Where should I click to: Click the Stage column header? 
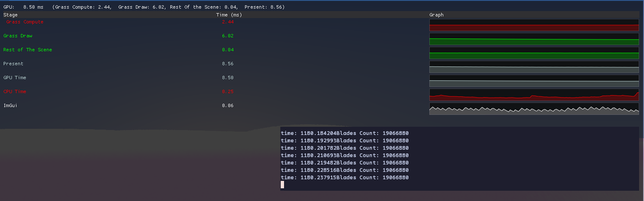tap(10, 15)
